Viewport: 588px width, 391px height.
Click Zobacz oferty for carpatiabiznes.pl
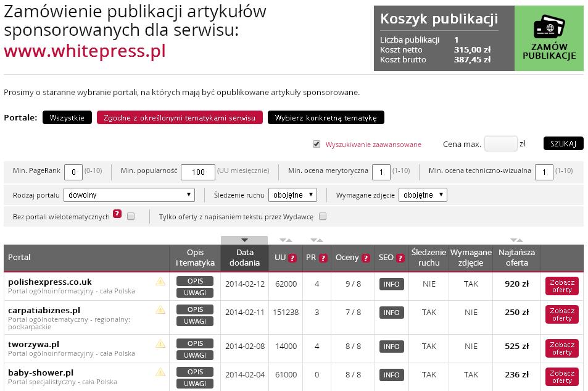[561, 315]
